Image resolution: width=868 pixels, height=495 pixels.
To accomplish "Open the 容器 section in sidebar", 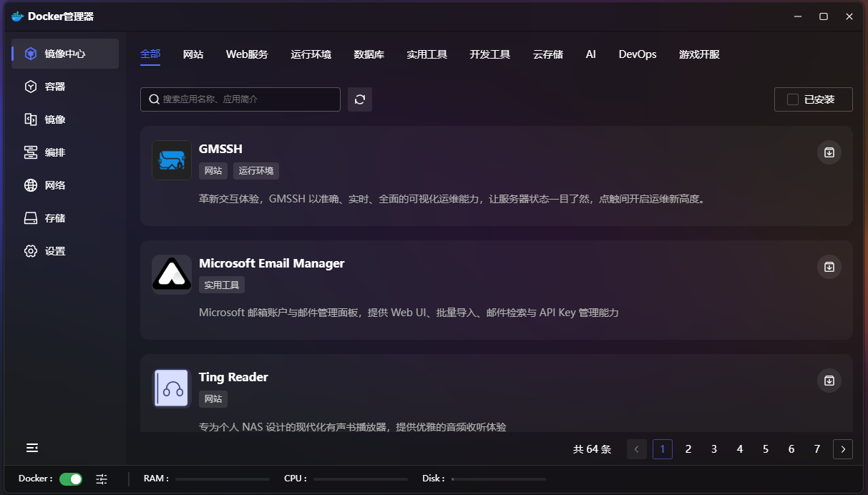I will point(54,87).
